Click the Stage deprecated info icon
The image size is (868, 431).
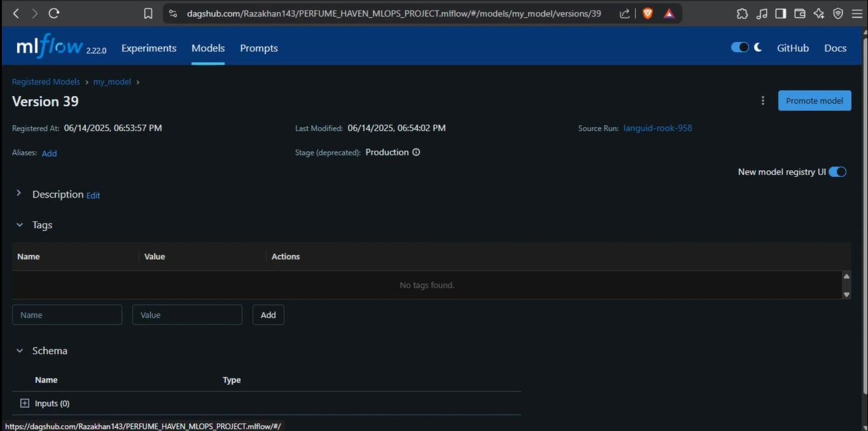point(416,153)
